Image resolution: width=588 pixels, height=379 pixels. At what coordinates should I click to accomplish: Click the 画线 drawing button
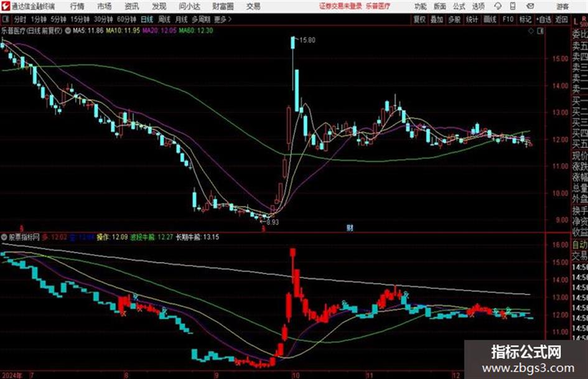click(490, 19)
